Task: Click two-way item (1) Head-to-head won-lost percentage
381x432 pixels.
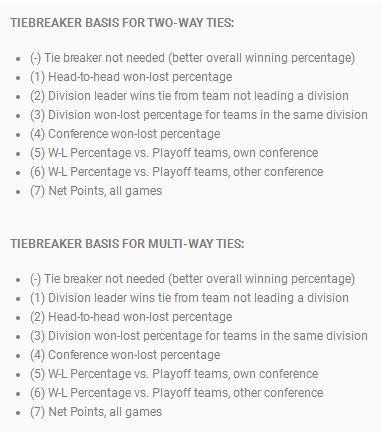Action: point(131,77)
